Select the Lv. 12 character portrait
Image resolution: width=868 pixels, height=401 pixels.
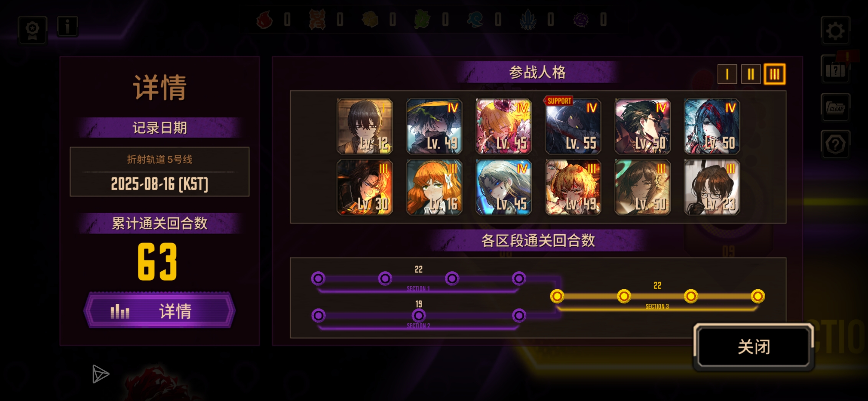tap(365, 126)
